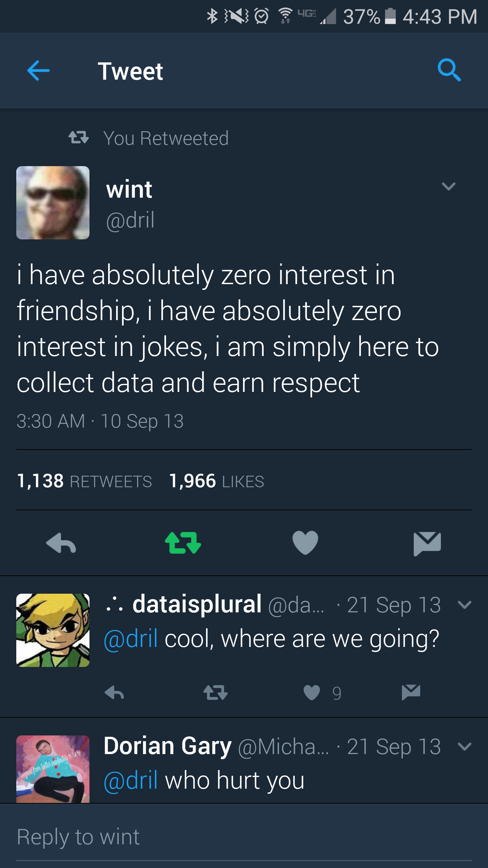Like wint's tweet with the heart
This screenshot has height=868, width=488.
point(305,543)
